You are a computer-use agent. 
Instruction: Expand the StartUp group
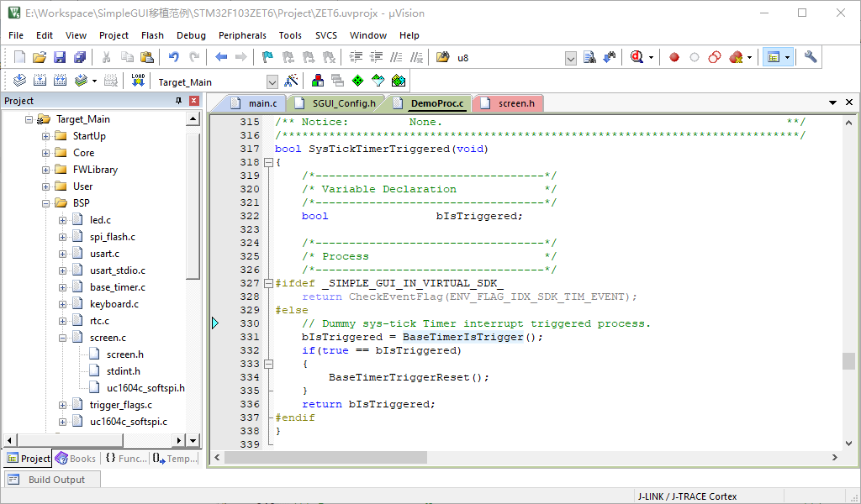point(46,136)
